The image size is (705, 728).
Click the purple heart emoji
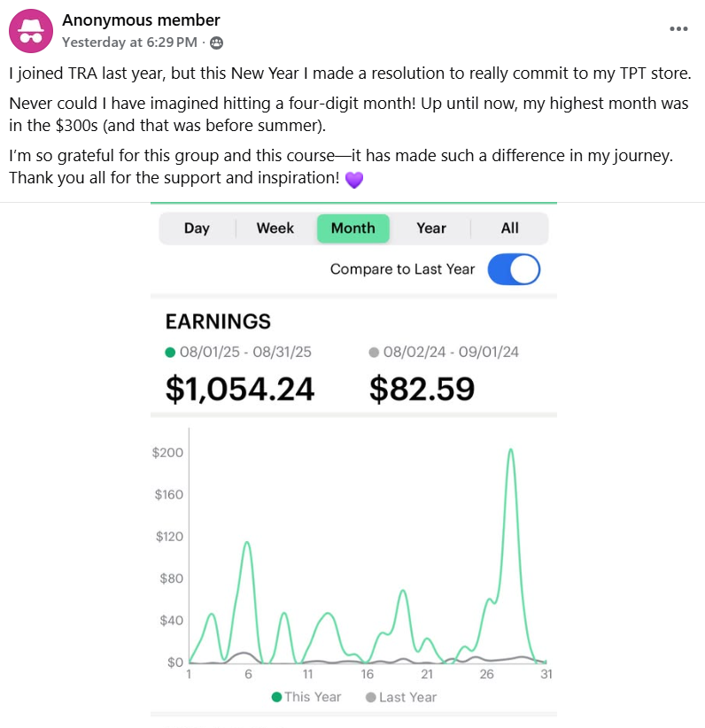(353, 178)
